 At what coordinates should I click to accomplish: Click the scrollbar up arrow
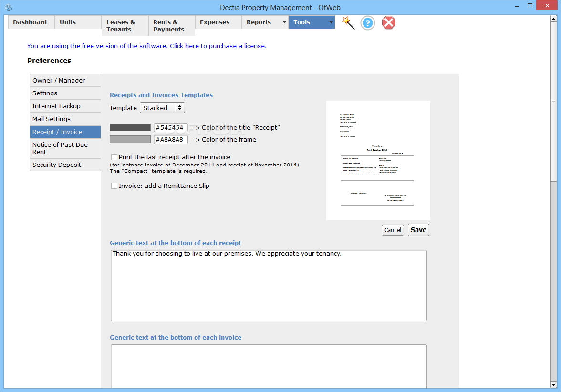tap(553, 18)
